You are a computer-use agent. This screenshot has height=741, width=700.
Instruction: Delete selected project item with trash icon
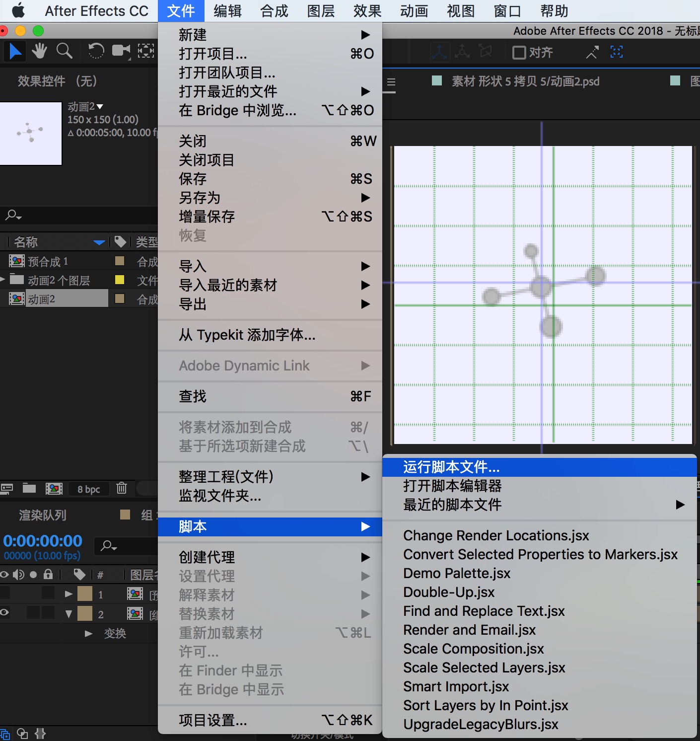click(122, 488)
